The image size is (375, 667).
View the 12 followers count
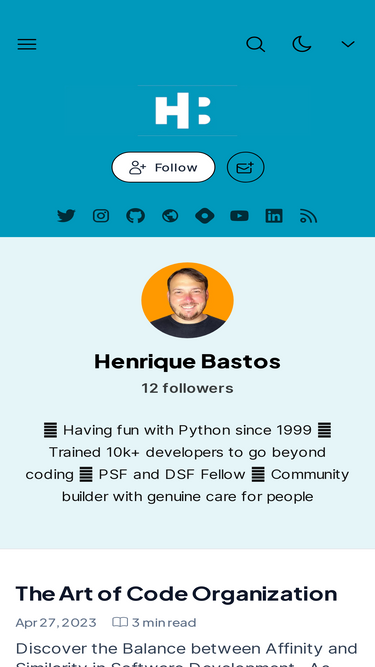coord(188,388)
